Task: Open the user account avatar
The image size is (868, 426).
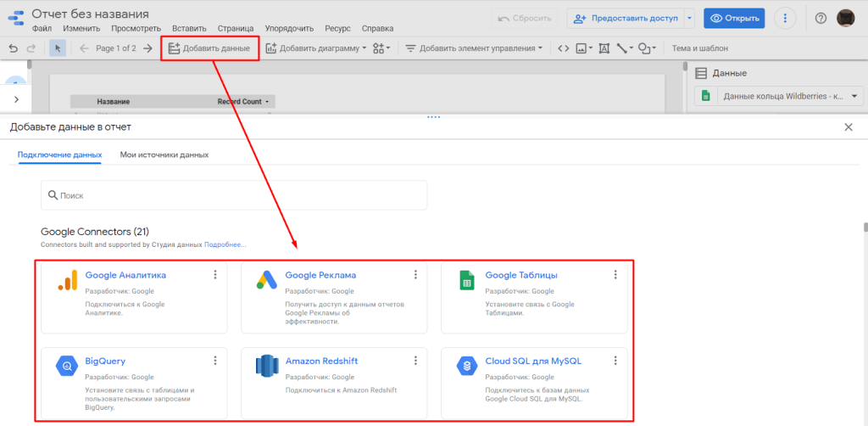Action: pos(845,18)
